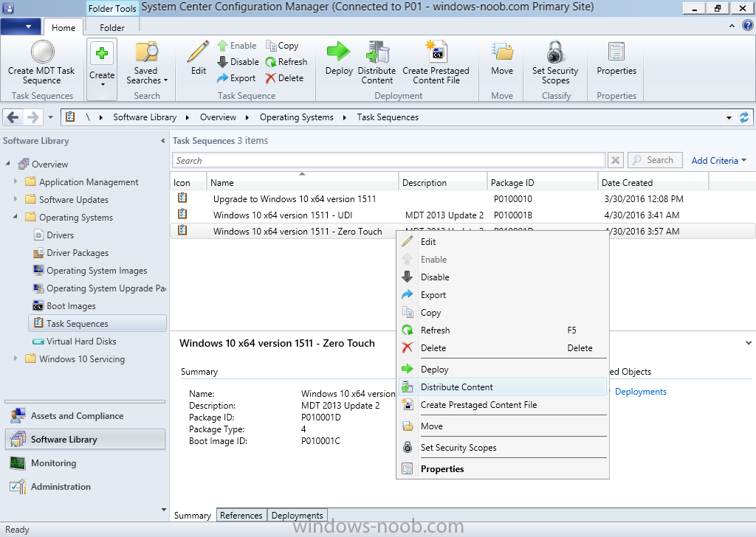Click the address bar refresh icon
Image resolution: width=756 pixels, height=537 pixels.
(744, 117)
